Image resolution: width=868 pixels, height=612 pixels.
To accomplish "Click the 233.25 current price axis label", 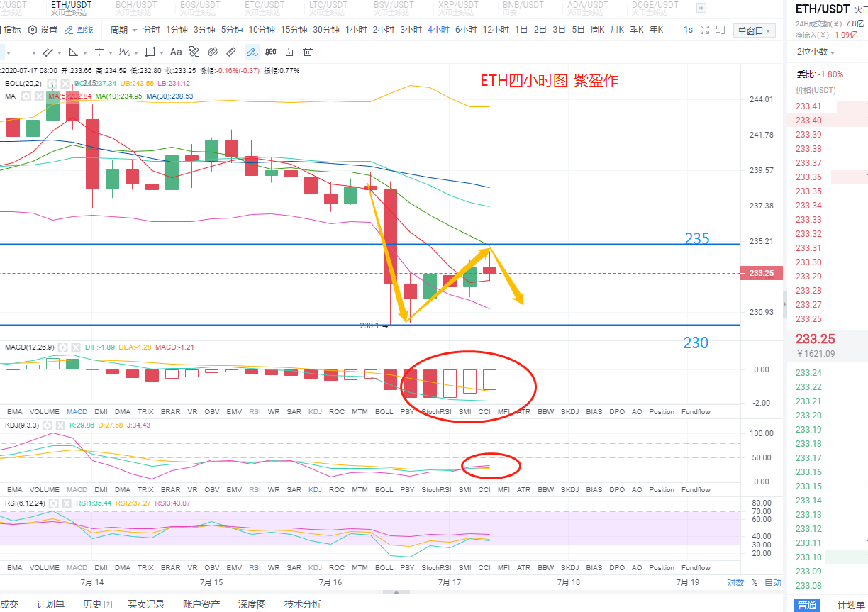I will click(x=760, y=273).
